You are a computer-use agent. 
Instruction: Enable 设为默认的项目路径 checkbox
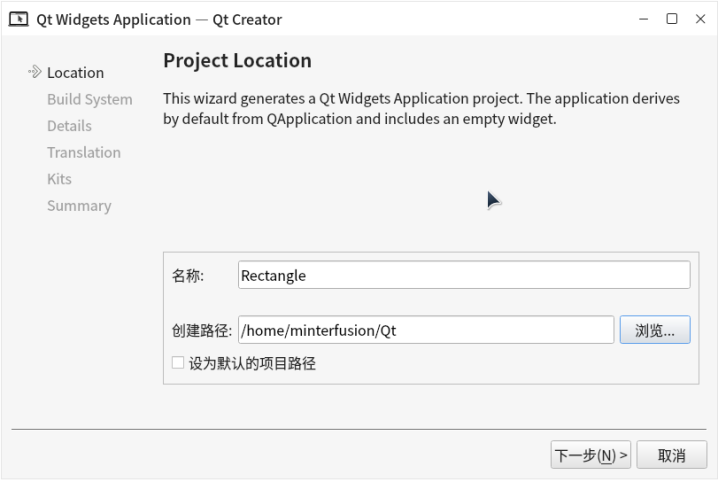point(178,363)
